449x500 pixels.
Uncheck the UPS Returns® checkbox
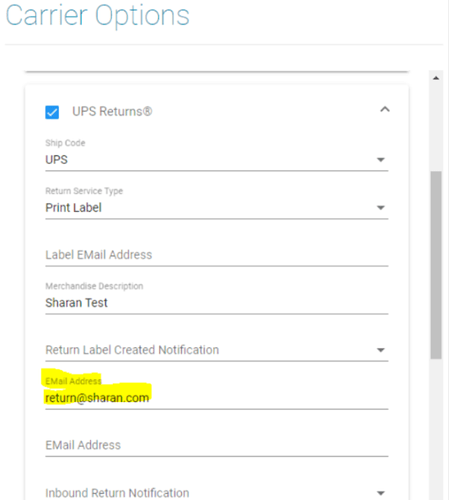[52, 112]
